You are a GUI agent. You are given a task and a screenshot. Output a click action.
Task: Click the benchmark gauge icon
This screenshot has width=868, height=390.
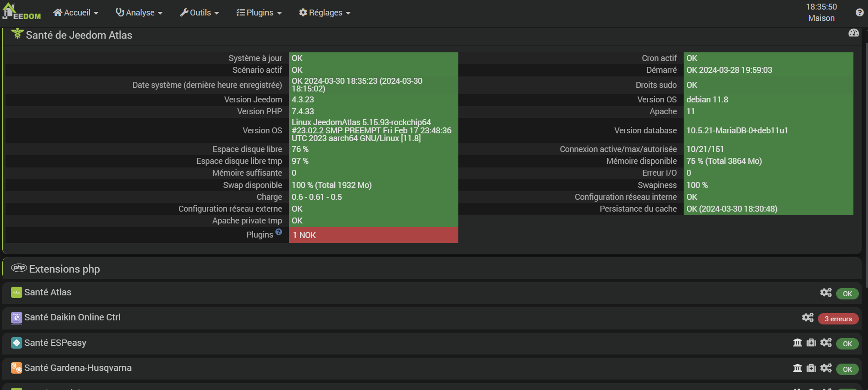[x=853, y=33]
